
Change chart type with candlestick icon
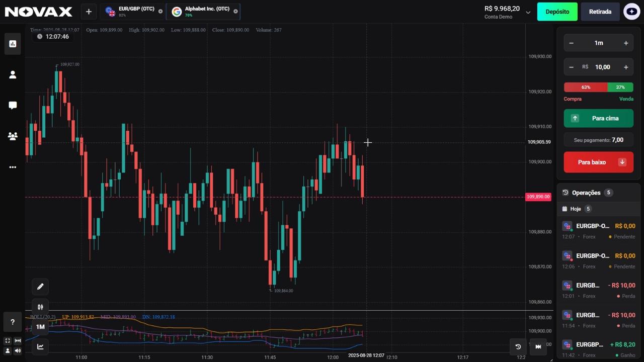(x=40, y=307)
